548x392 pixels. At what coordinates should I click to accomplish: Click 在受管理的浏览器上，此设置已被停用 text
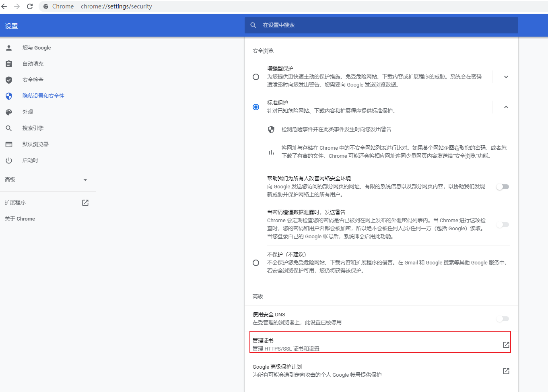click(x=297, y=322)
